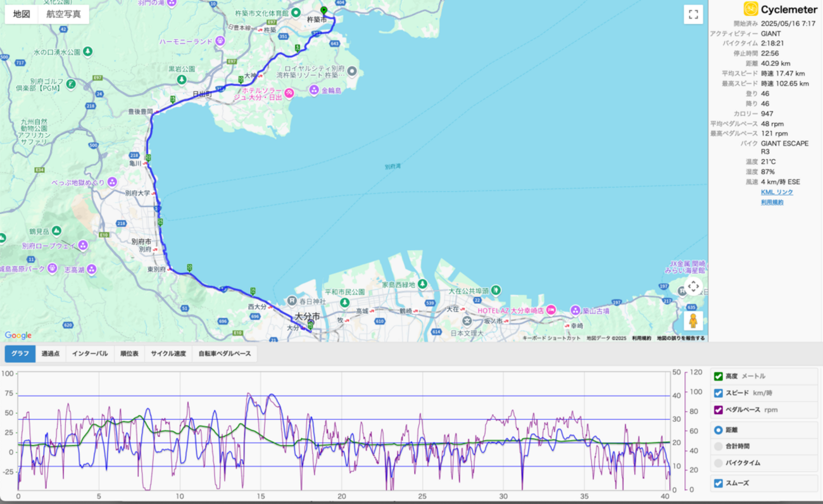Click the Cyclemeter app logo icon
Screen dimensions: 823x504
750,8
